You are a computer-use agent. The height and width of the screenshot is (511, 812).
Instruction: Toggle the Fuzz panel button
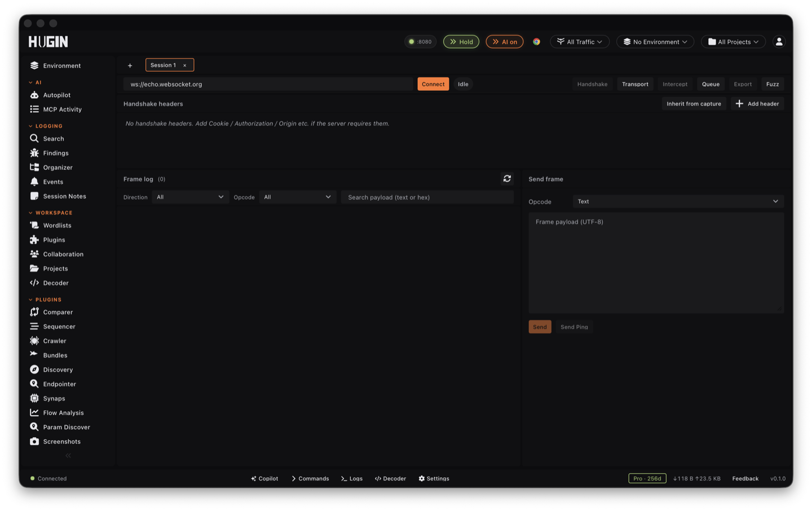pyautogui.click(x=773, y=84)
